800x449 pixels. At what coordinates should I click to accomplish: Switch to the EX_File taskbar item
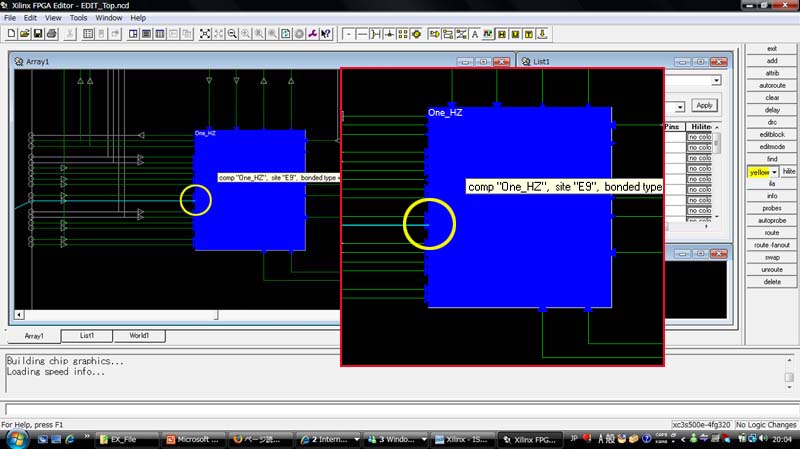125,439
